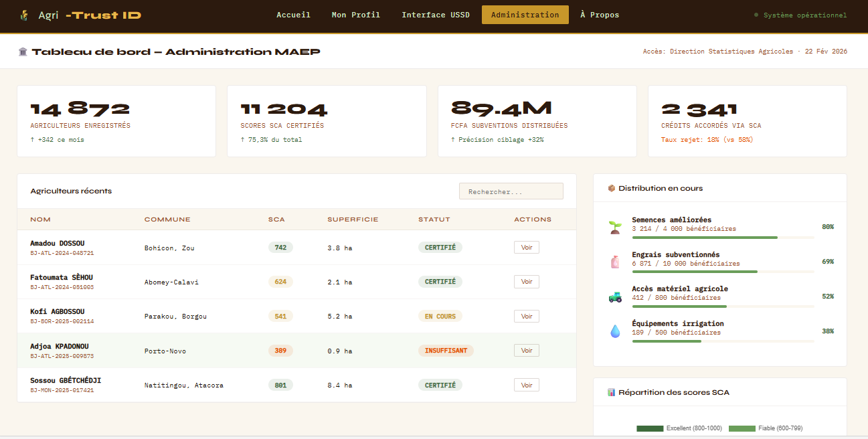Click the Taux rejet: 18% text

coord(707,140)
